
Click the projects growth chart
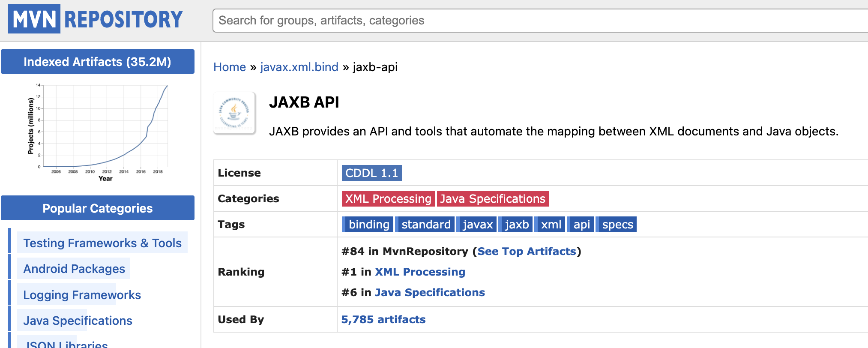click(98, 132)
